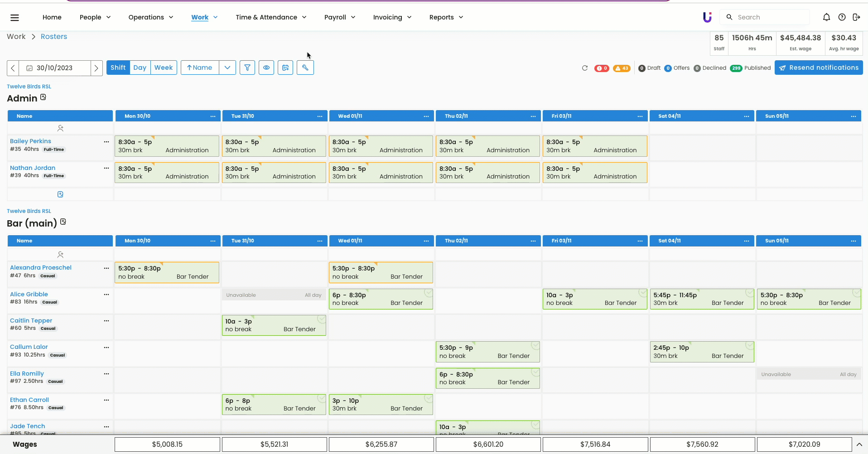
Task: Click add staff icon in Admin roster
Action: (x=60, y=128)
